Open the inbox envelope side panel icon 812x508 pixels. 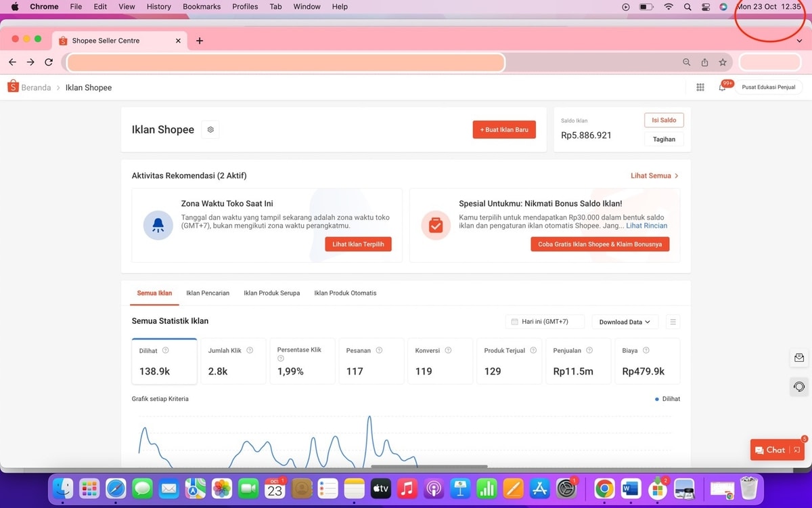[799, 358]
